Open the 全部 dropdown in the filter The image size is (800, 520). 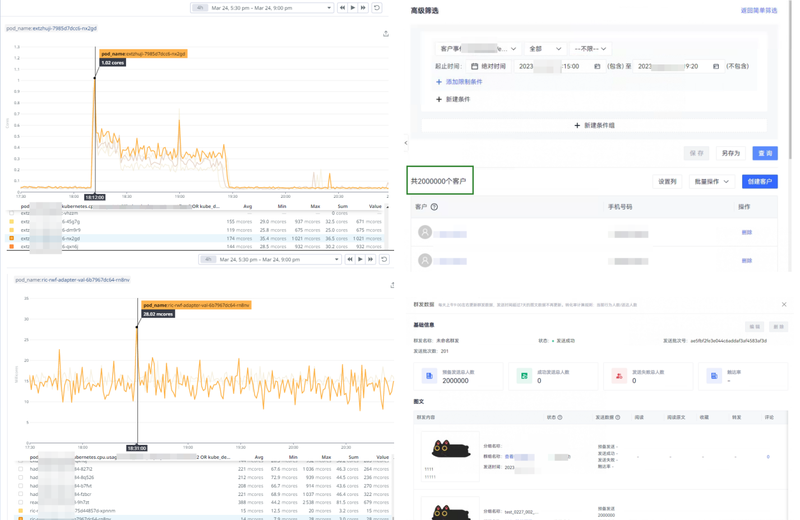click(545, 48)
